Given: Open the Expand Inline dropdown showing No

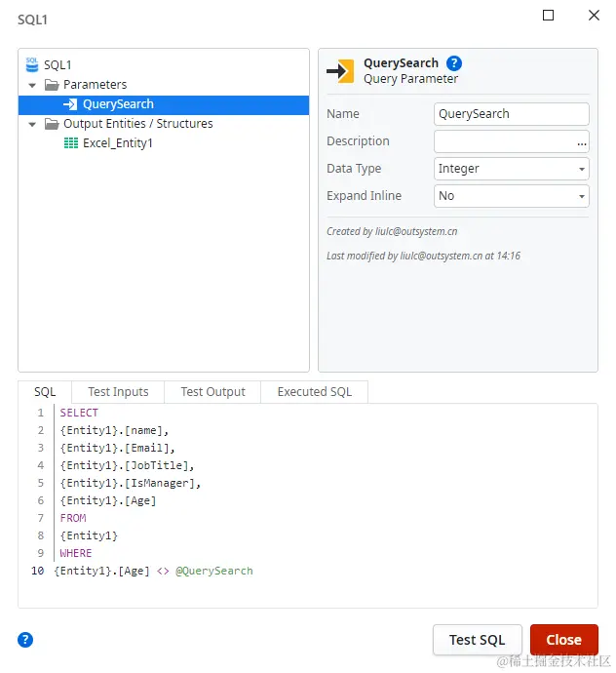Looking at the screenshot, I should 511,196.
